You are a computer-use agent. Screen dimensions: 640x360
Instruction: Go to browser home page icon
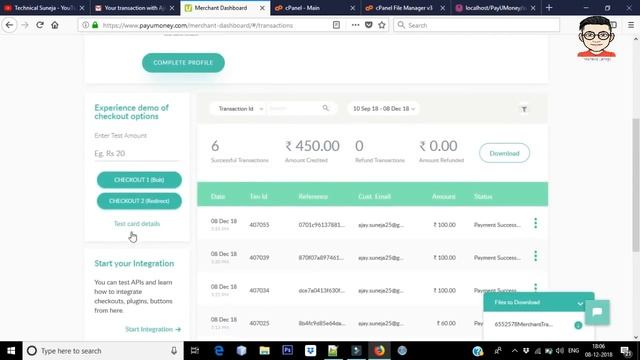pyautogui.click(x=55, y=25)
